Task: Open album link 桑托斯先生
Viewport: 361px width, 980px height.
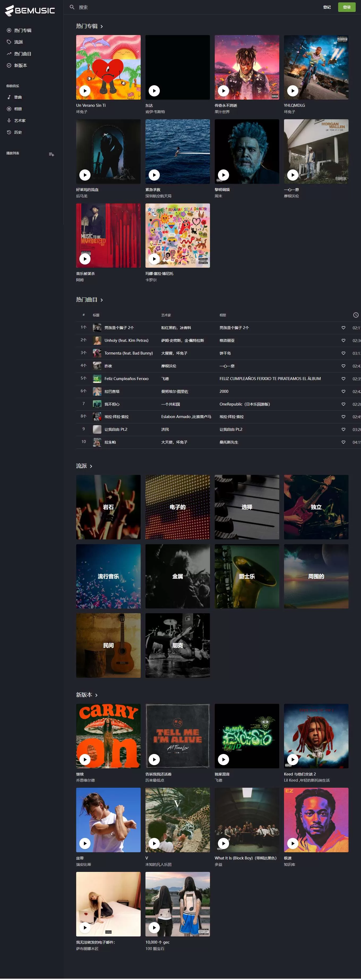Action: pyautogui.click(x=229, y=442)
